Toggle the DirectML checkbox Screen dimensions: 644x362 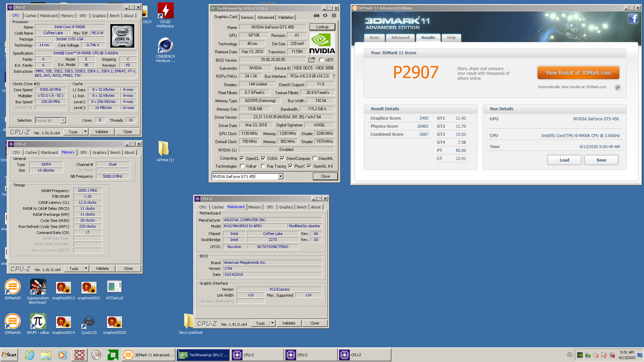[315, 158]
